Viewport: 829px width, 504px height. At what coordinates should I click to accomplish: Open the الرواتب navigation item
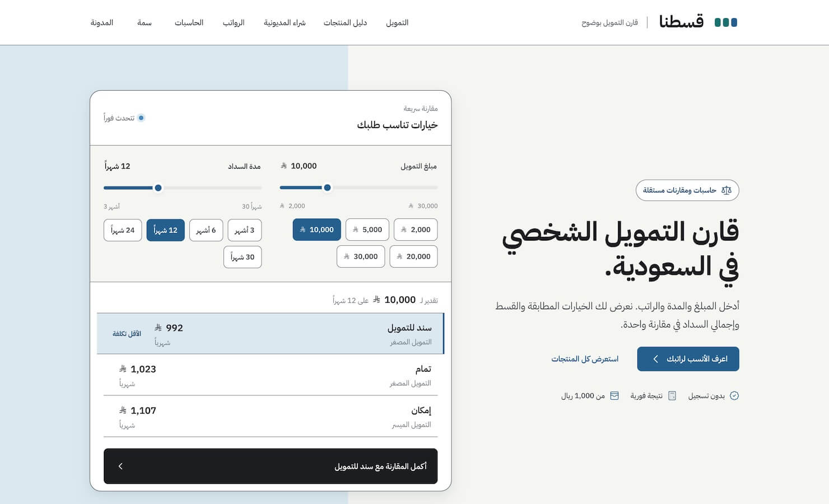coord(234,22)
